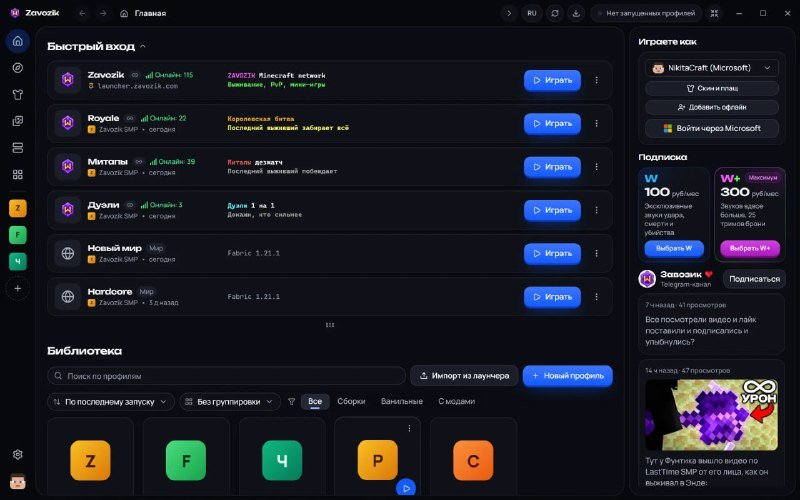Open the УРОН video thumbnail in the feed

tap(712, 415)
